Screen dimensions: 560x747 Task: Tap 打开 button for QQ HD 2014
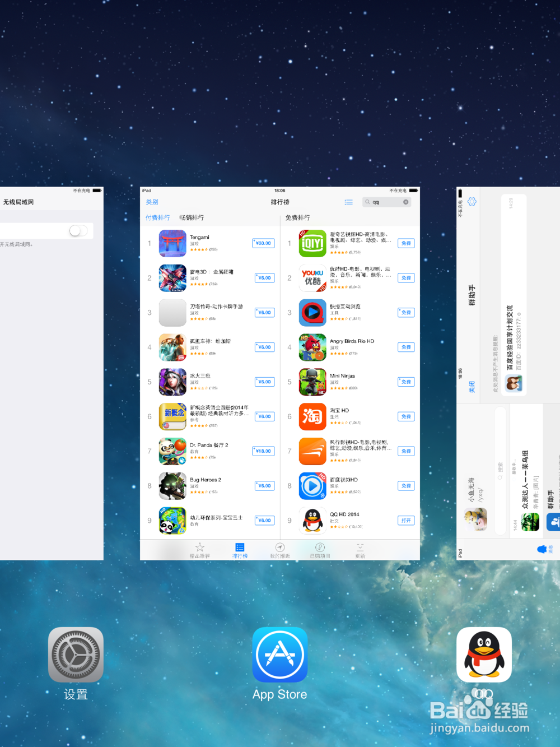click(x=406, y=521)
